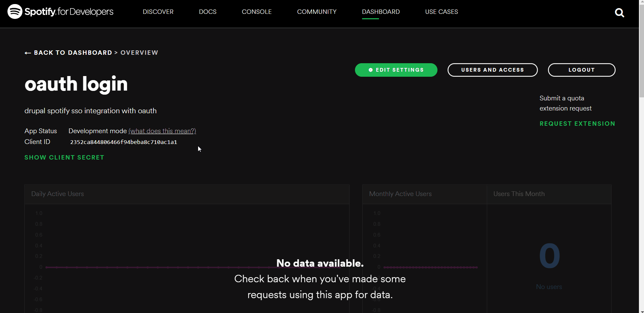Screen dimensions: 644x313
Task: Open Users and Access
Action: (x=493, y=70)
